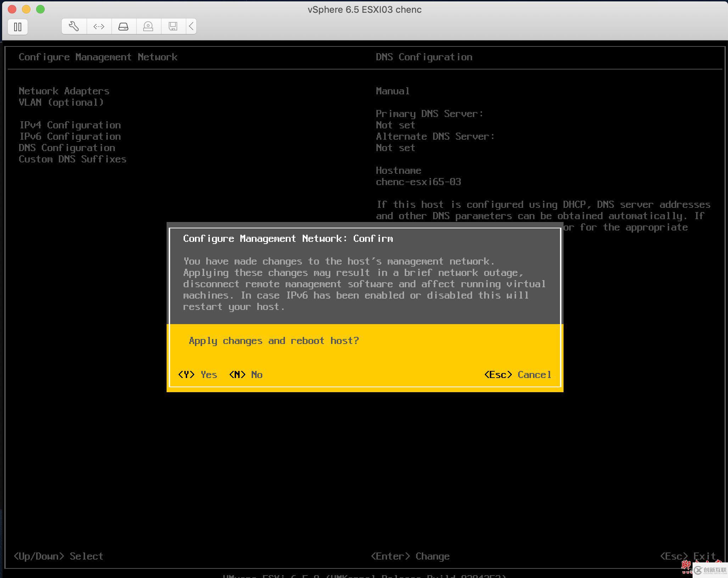
Task: Click <Y> Yes to apply changes
Action: pyautogui.click(x=198, y=374)
